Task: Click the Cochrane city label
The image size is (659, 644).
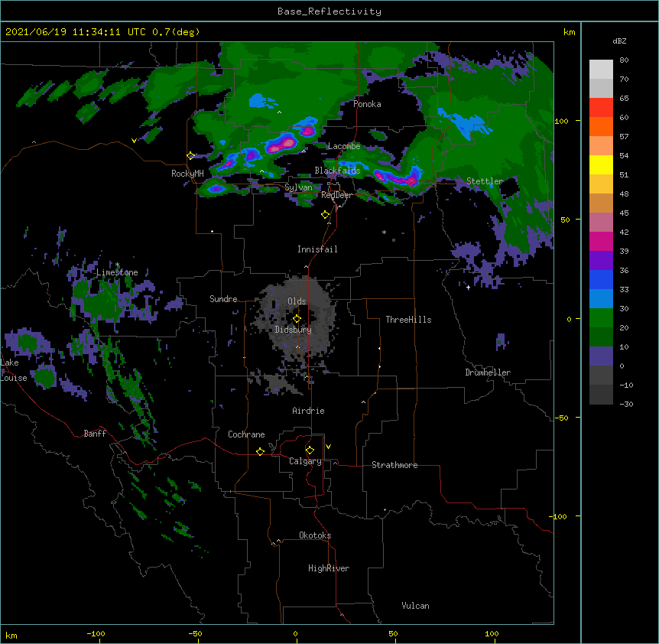Action: tap(246, 434)
